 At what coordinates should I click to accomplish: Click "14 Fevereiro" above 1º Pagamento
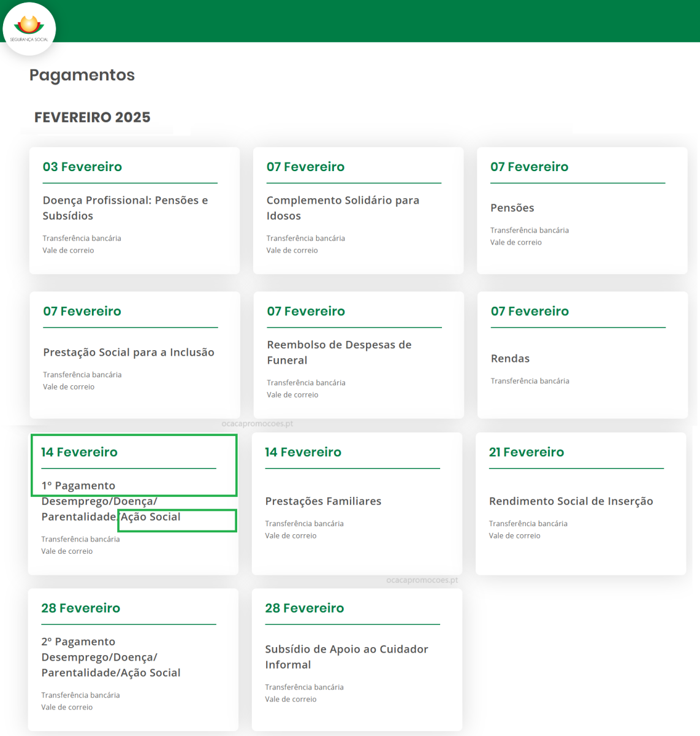click(x=79, y=452)
